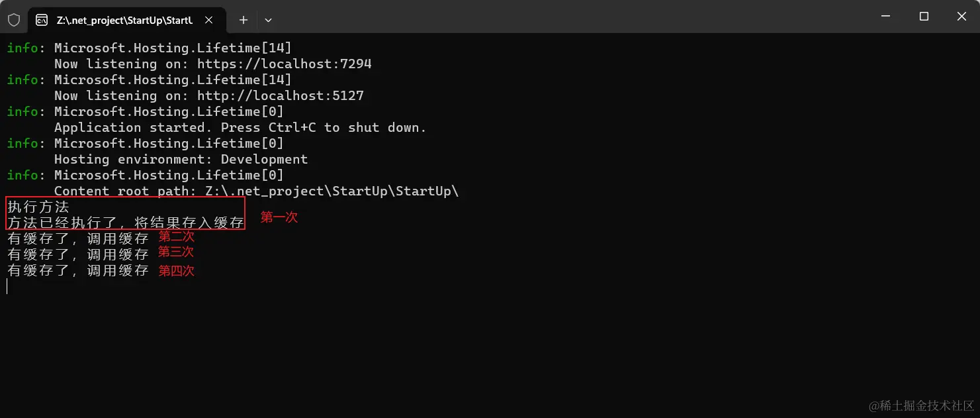This screenshot has height=418, width=980.
Task: Click the red 第二次 annotation label
Action: tap(176, 236)
